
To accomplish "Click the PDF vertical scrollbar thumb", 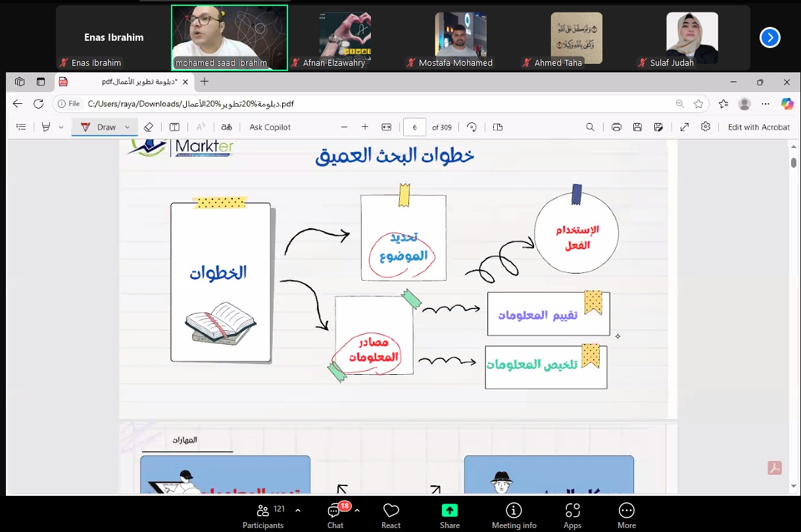I will pos(794,162).
